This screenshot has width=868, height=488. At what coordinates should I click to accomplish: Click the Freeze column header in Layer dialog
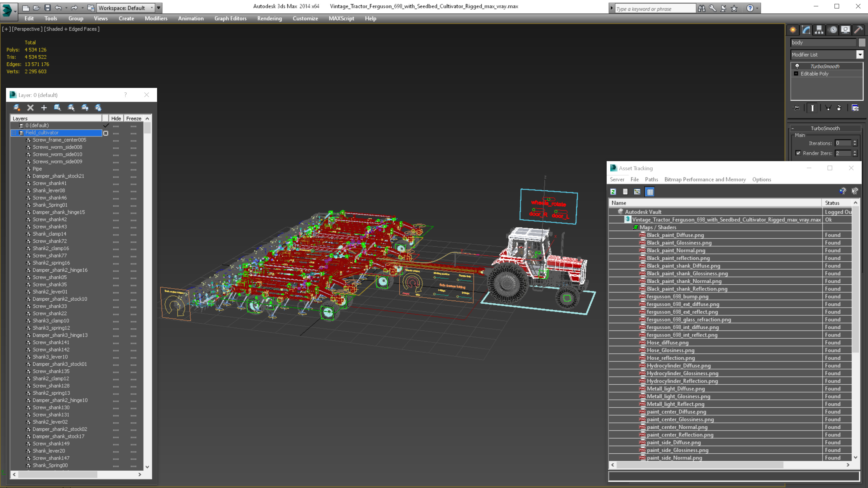point(134,119)
